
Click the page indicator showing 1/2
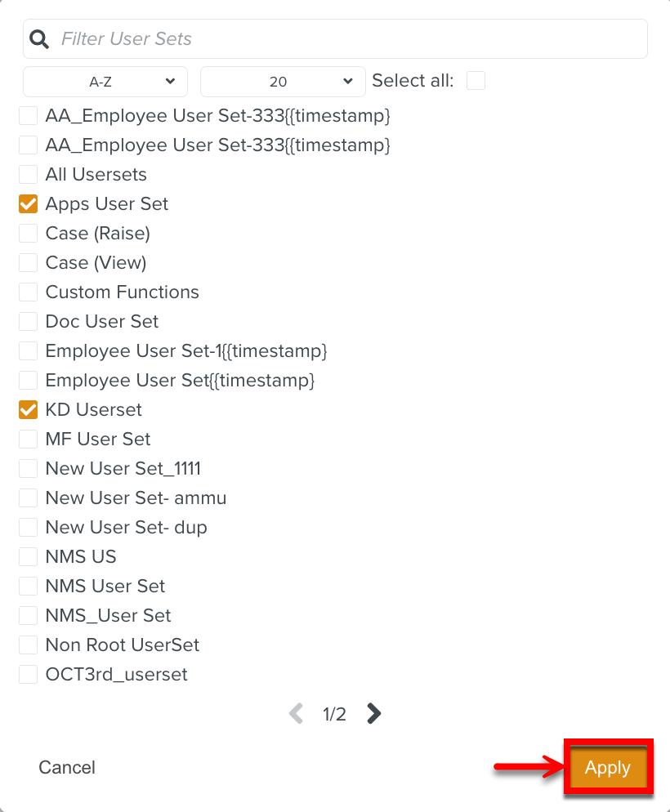[333, 713]
